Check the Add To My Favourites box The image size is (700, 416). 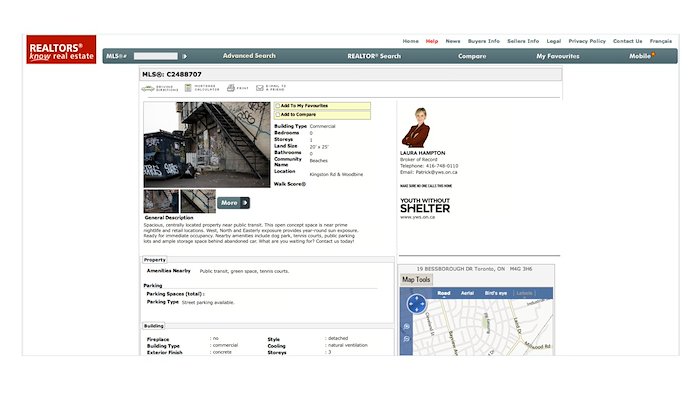277,105
